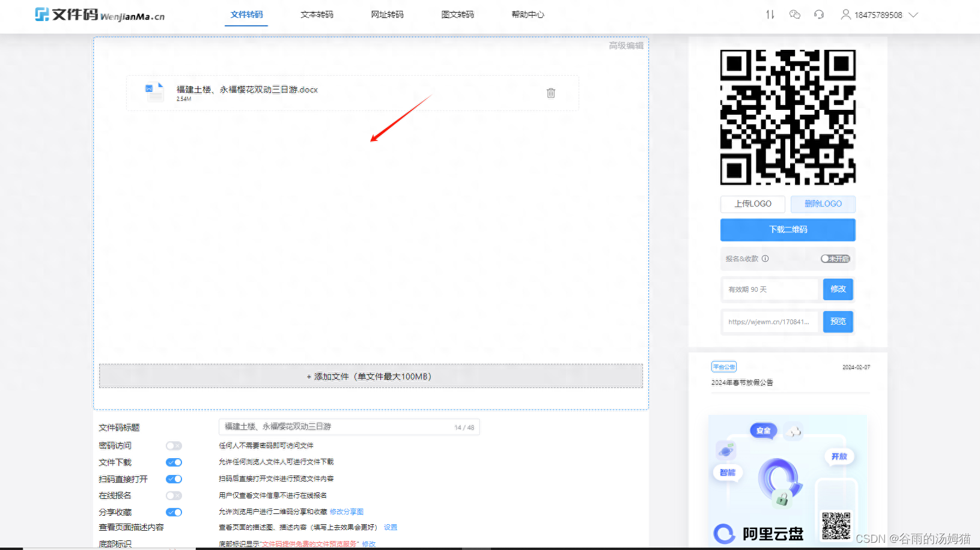Click the 有效期 90 天 field
Image resolution: width=980 pixels, height=550 pixels.
(x=770, y=289)
